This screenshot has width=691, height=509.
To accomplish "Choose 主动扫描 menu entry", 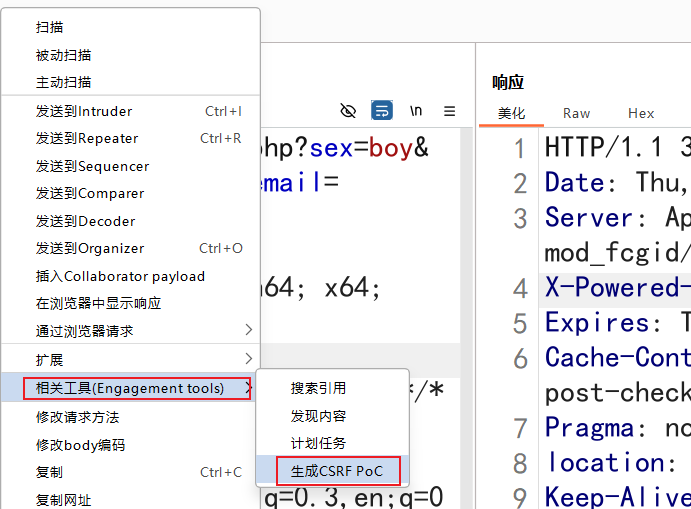I will (x=130, y=82).
